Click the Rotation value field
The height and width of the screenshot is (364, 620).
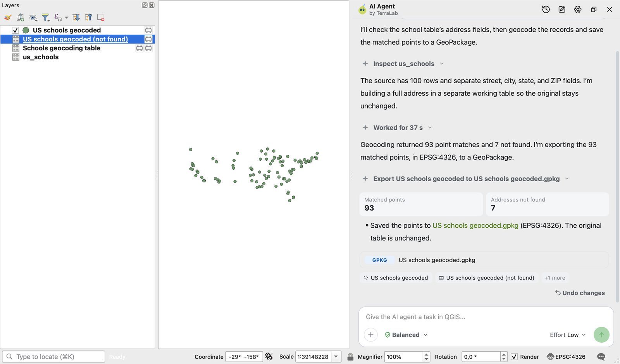pos(481,357)
